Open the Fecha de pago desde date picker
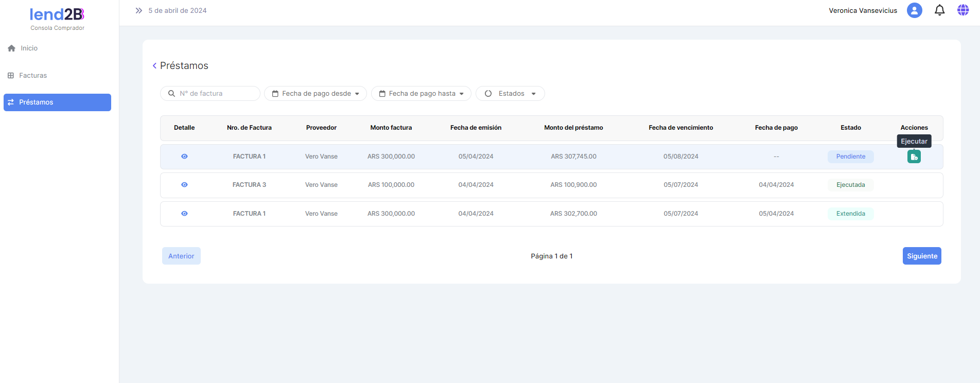The width and height of the screenshot is (980, 383). 315,94
